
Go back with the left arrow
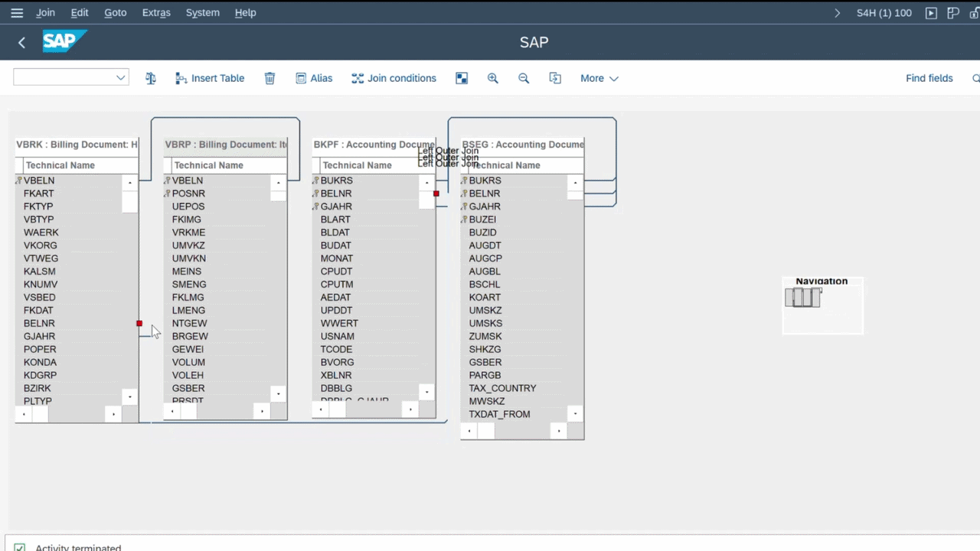(22, 43)
